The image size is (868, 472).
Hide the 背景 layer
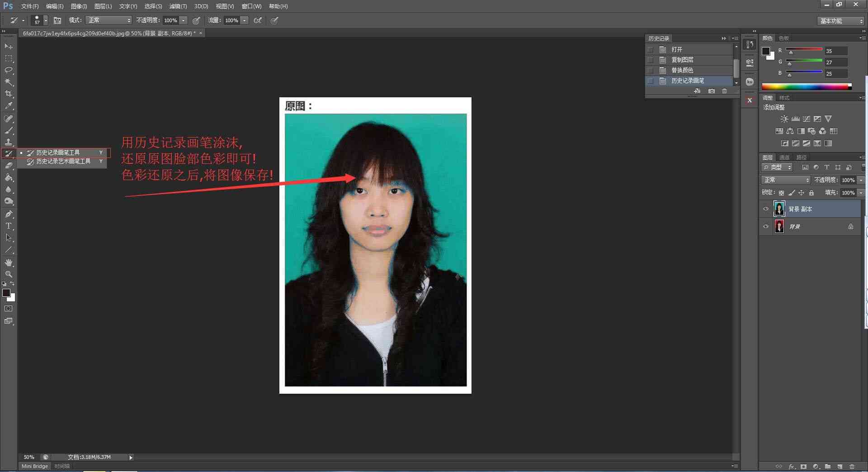(x=766, y=227)
